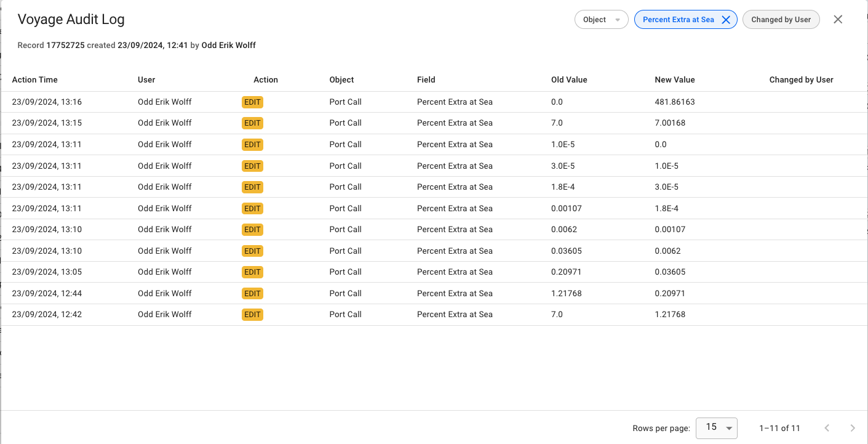This screenshot has height=444, width=868.
Task: Sort by the User column header
Action: [x=146, y=79]
